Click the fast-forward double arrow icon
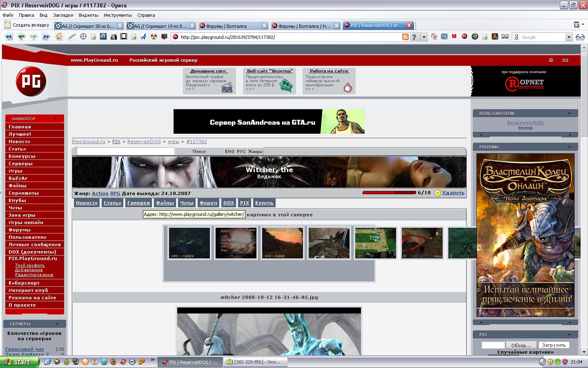This screenshot has height=368, width=588. point(46,37)
